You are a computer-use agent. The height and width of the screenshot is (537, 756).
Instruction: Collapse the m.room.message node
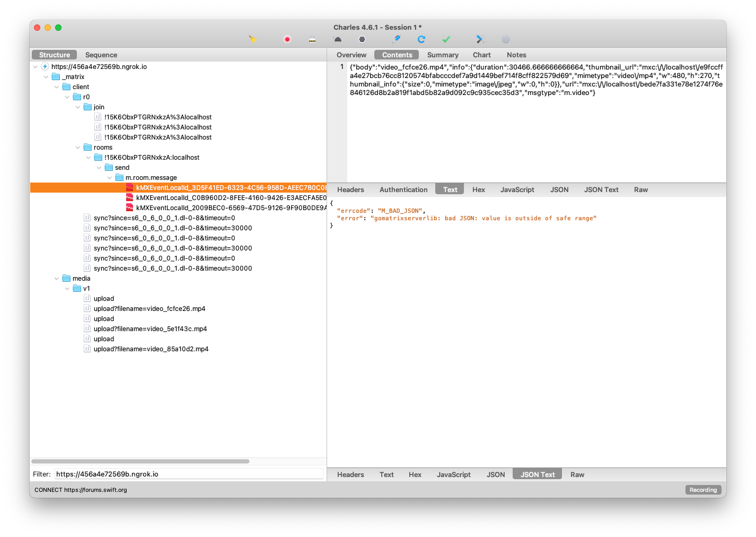point(110,177)
